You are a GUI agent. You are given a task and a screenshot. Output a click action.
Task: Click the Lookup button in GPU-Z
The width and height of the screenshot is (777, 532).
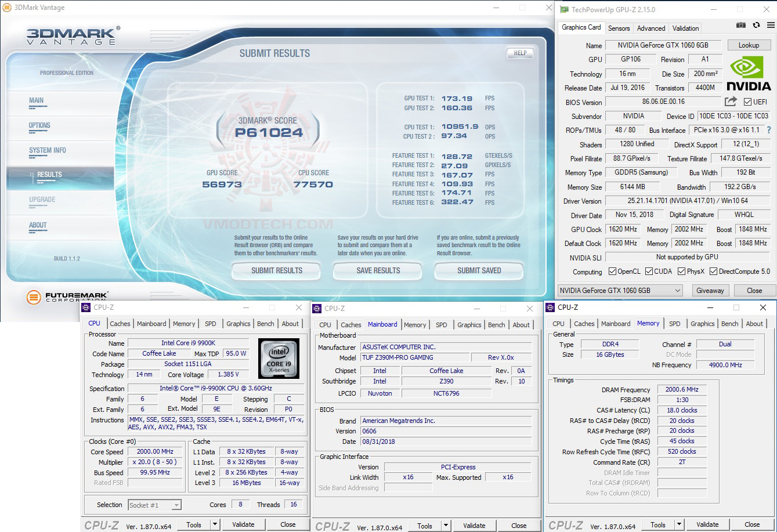pos(749,45)
